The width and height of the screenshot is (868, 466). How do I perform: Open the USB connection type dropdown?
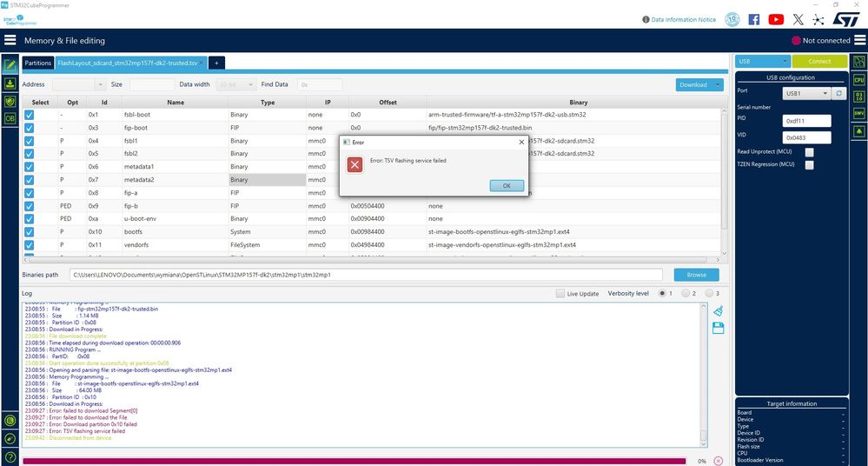click(762, 61)
